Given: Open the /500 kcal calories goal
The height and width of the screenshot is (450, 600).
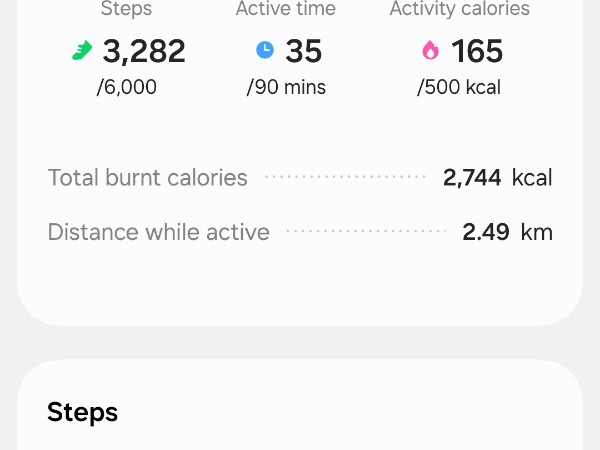Looking at the screenshot, I should pyautogui.click(x=459, y=87).
